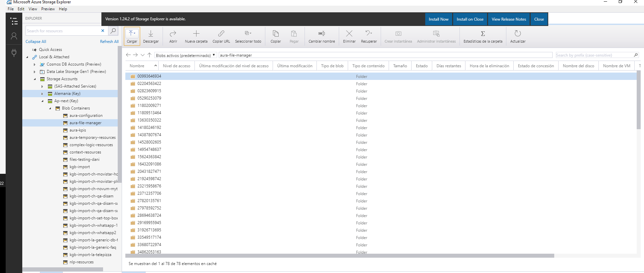Click the prefix search magnifier icon
This screenshot has width=644, height=273.
pos(636,55)
